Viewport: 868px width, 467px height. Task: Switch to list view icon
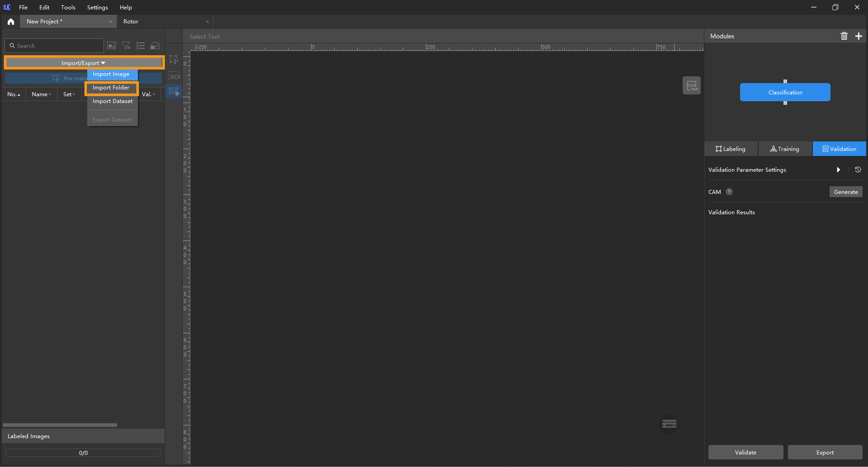pyautogui.click(x=141, y=45)
